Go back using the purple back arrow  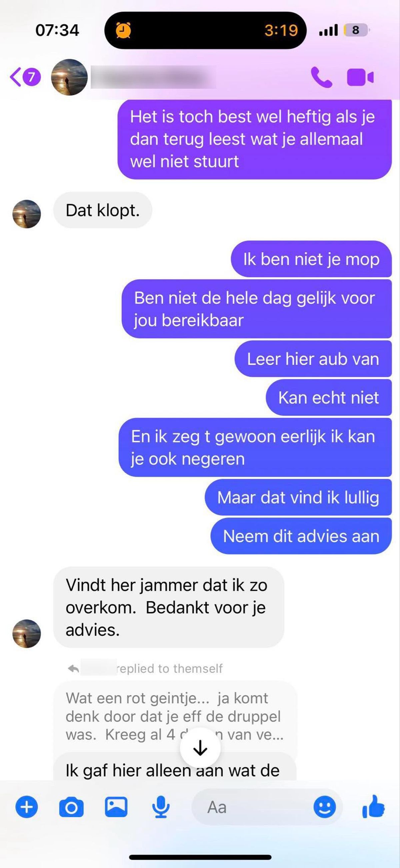point(16,77)
